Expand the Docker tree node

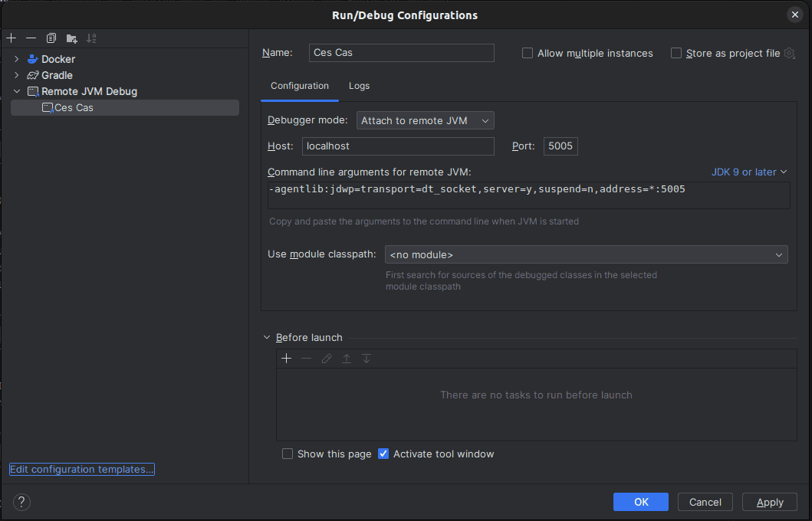(x=17, y=59)
